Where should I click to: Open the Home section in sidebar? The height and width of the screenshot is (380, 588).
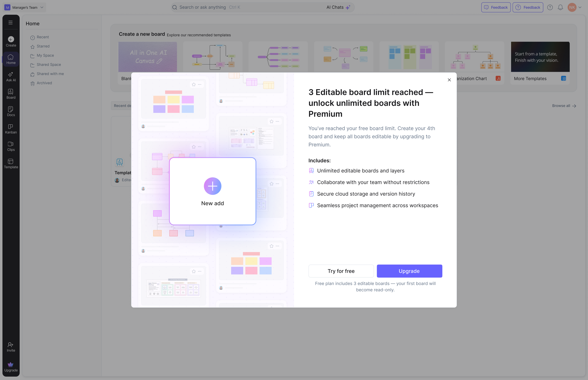pos(11,59)
